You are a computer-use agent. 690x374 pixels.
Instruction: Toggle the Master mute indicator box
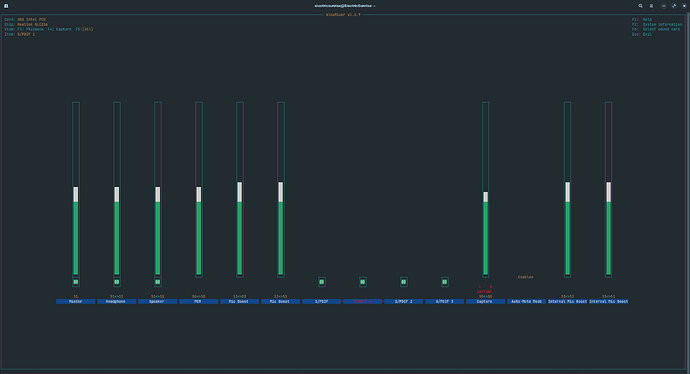pos(76,282)
